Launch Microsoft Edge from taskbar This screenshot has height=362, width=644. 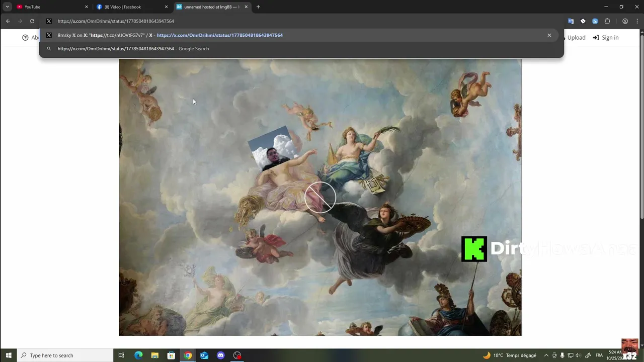[138, 355]
